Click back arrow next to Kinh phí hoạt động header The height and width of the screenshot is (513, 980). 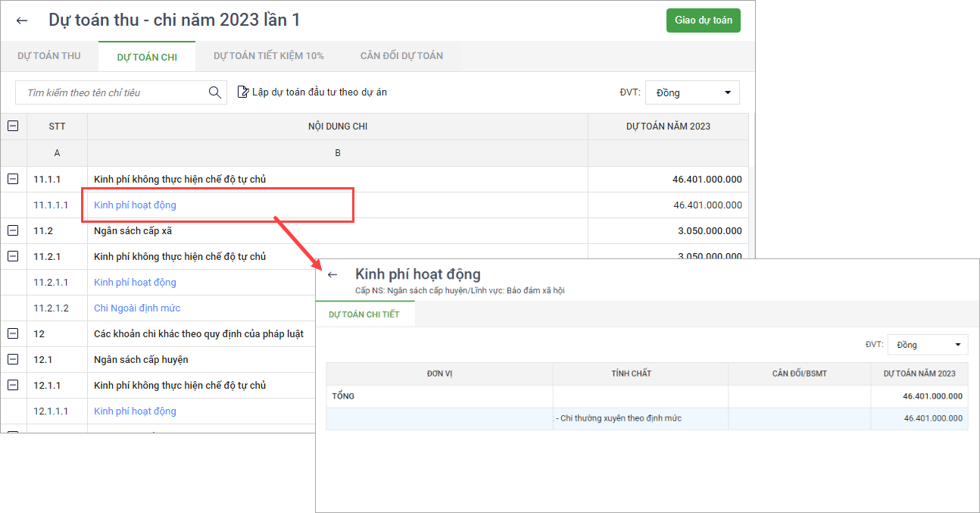[332, 275]
